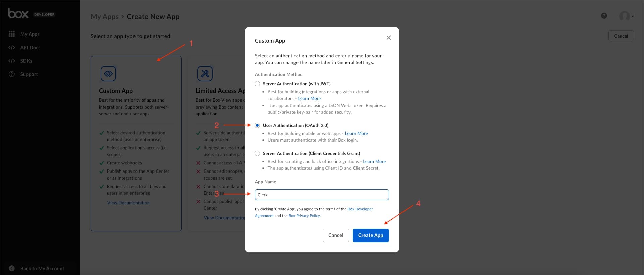The height and width of the screenshot is (275, 644).
Task: Go to My Apps in sidebar
Action: coord(30,34)
